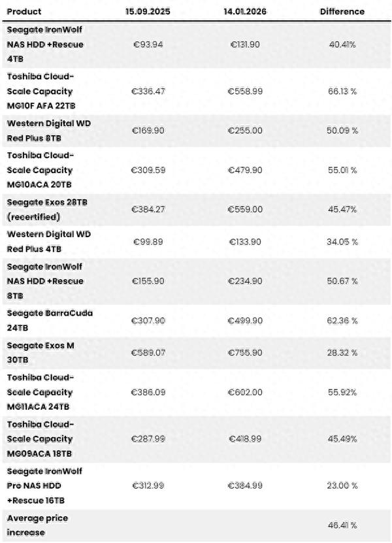392x543 pixels.
Task: Click Western Digital WD Red Plus 4TB
Action: (x=49, y=242)
